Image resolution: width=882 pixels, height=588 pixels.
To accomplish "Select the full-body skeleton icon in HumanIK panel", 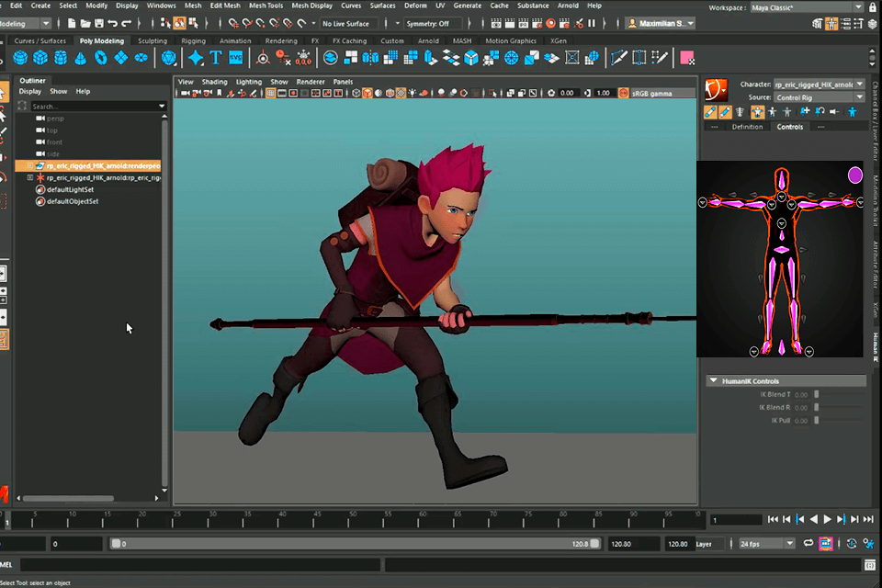I will 740,112.
